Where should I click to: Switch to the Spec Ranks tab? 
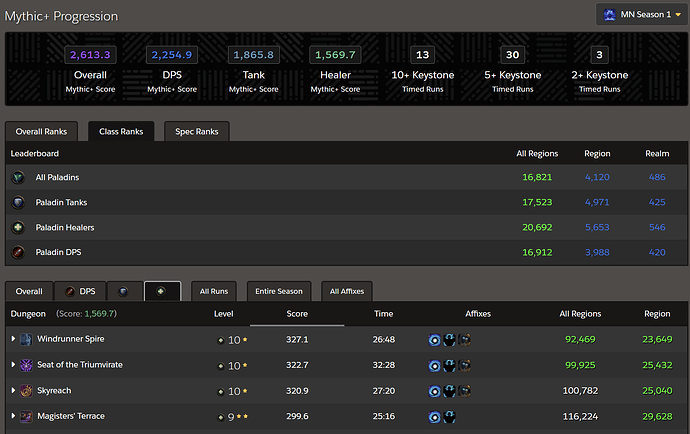click(x=197, y=131)
